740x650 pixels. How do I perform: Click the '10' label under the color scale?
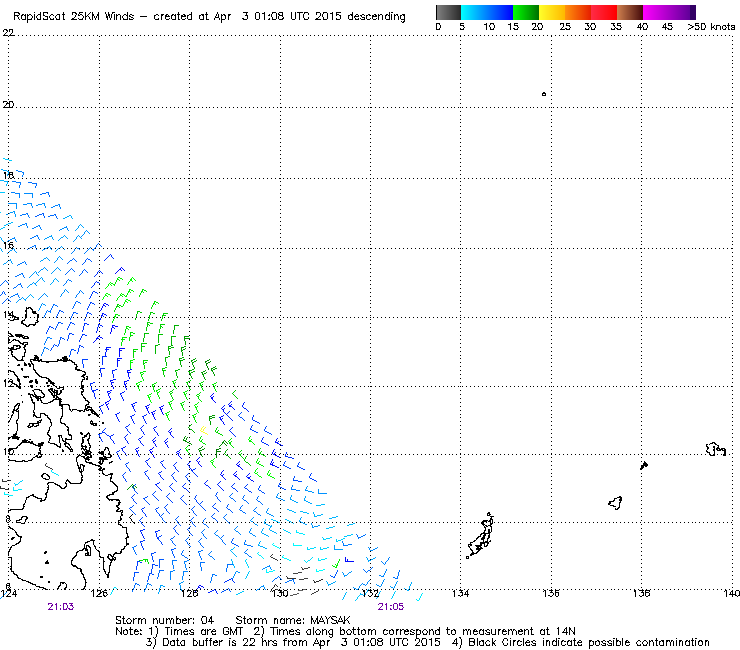pos(489,26)
